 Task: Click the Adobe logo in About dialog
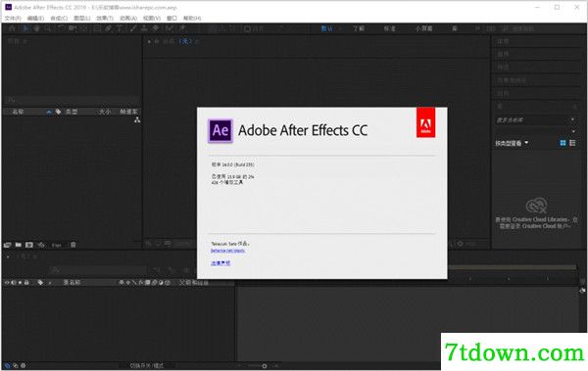point(425,122)
